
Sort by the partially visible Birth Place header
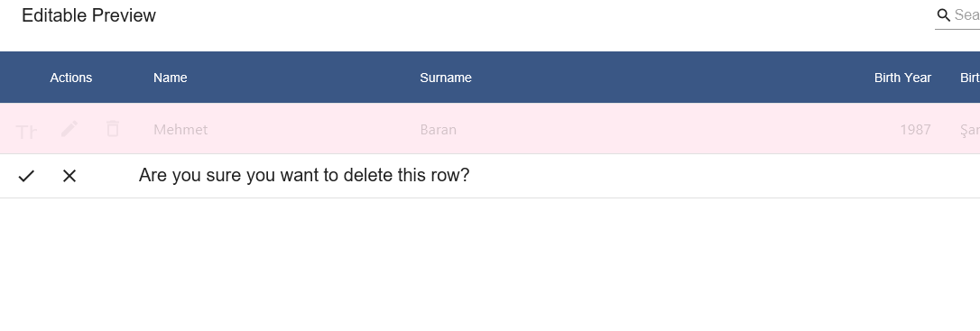(970, 78)
